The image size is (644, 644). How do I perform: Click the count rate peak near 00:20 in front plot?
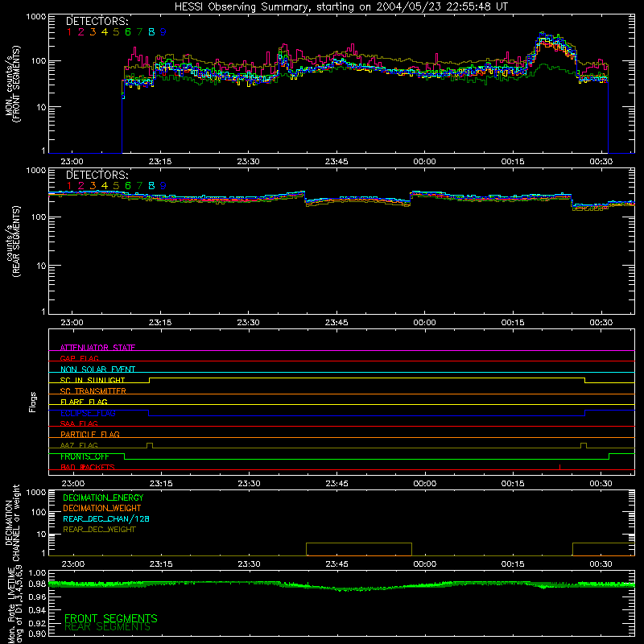point(543,35)
